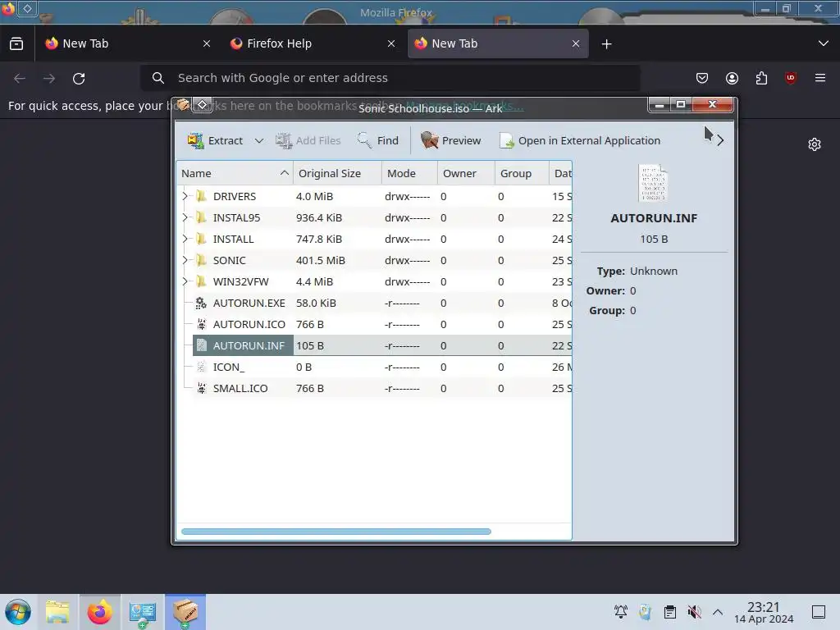Screen dimensions: 840x630
Task: Click the 58.0 KiB size cell
Action: tap(316, 304)
